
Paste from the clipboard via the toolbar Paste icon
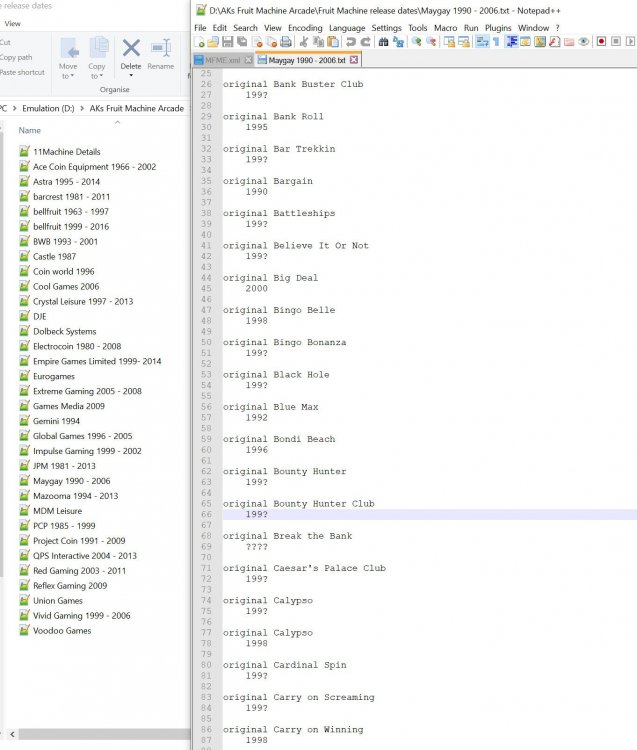click(x=333, y=42)
